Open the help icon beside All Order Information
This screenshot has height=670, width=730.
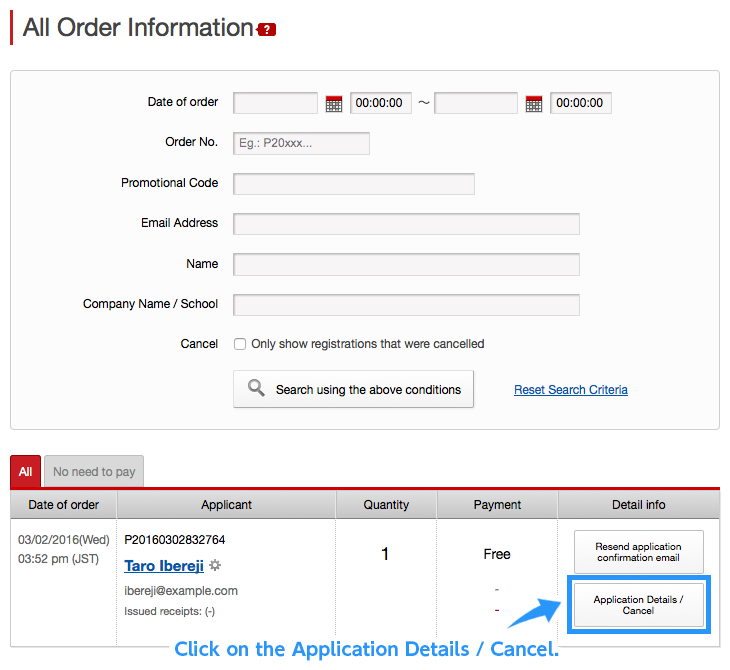tap(266, 29)
